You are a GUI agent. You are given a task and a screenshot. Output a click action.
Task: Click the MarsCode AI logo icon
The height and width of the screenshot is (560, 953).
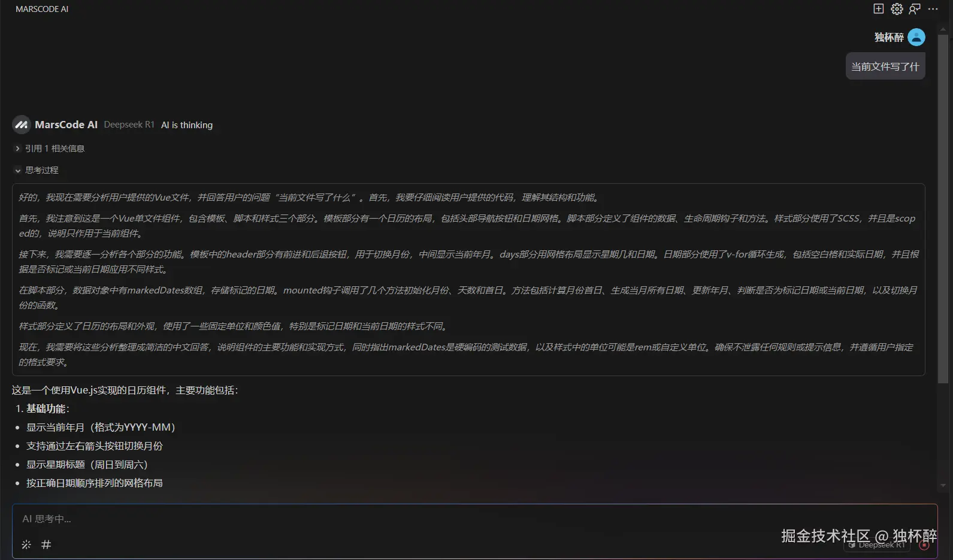click(x=22, y=125)
